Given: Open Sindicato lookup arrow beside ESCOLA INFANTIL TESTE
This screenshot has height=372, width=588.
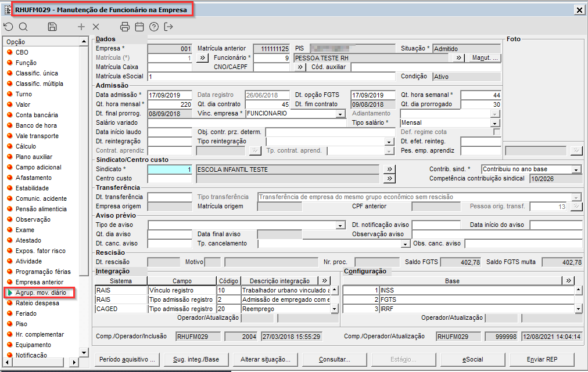Looking at the screenshot, I should click(390, 169).
